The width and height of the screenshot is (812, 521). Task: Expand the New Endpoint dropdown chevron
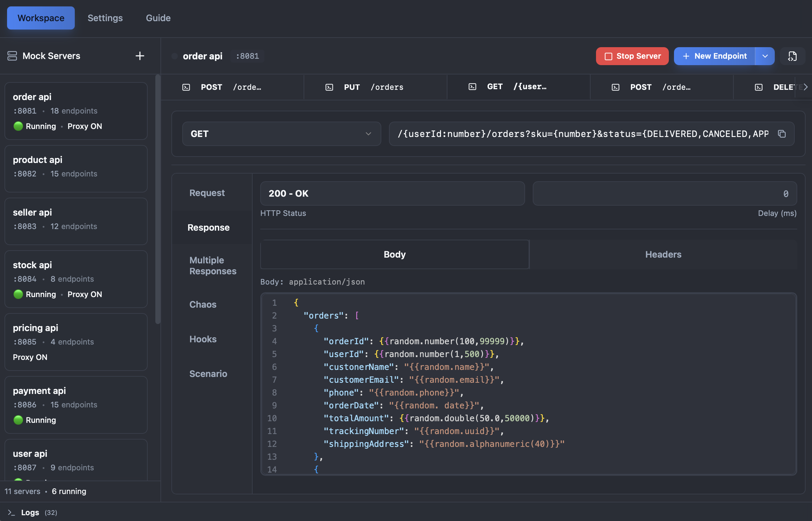pos(765,56)
